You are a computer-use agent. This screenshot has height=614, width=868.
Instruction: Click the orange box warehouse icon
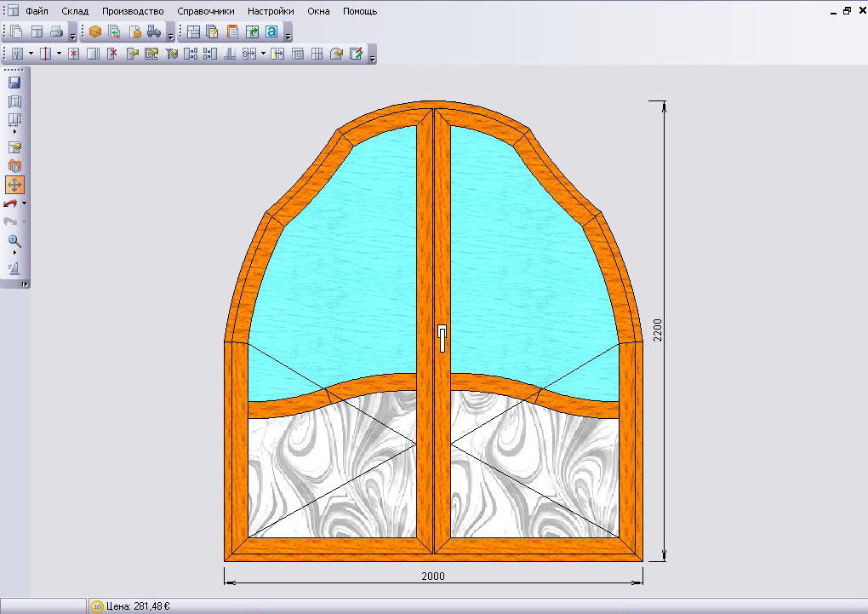[95, 32]
